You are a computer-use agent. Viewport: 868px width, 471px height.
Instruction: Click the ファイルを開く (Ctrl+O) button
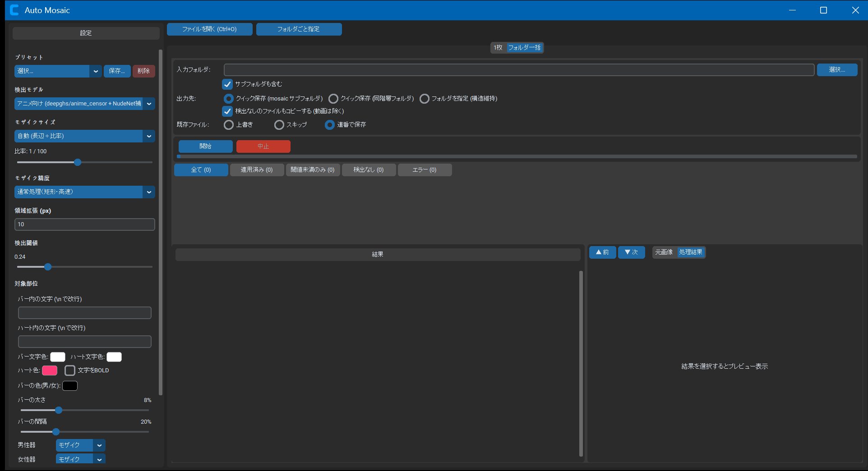click(209, 29)
